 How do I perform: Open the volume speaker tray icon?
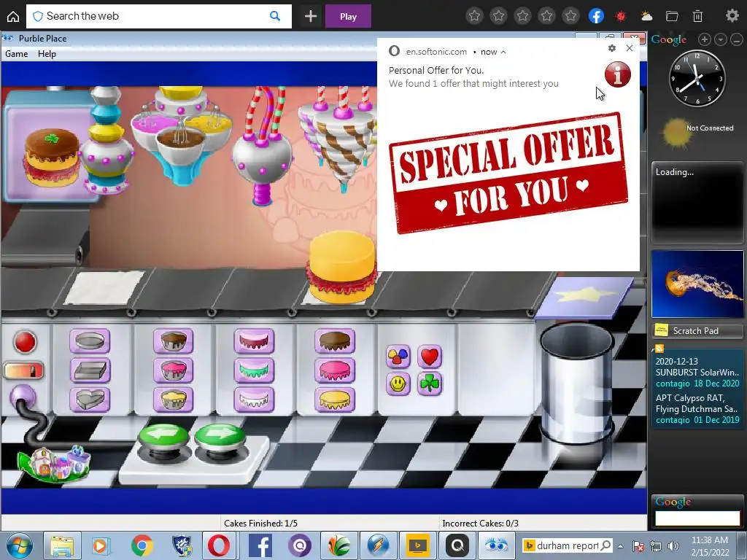[673, 545]
